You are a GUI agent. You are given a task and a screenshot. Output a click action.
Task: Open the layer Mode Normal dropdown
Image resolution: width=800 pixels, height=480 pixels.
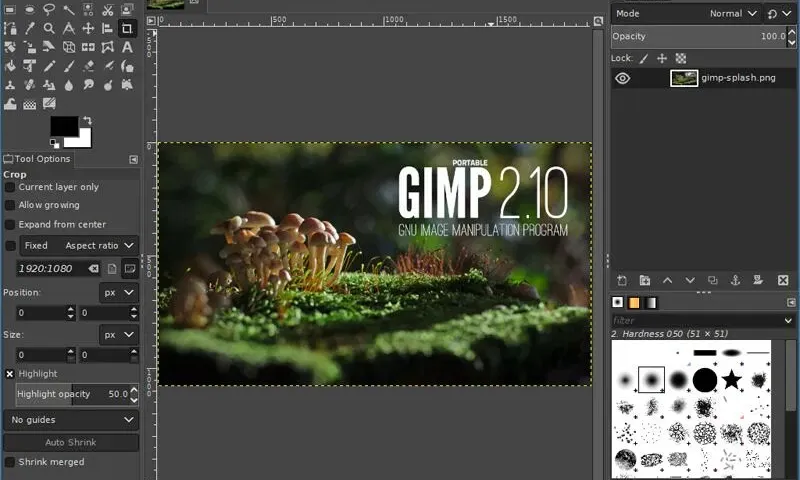[x=686, y=14]
